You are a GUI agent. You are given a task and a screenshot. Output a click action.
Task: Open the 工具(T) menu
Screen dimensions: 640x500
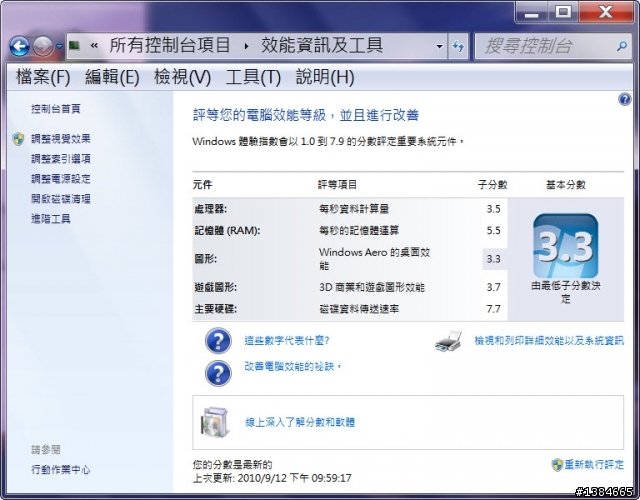pyautogui.click(x=253, y=77)
